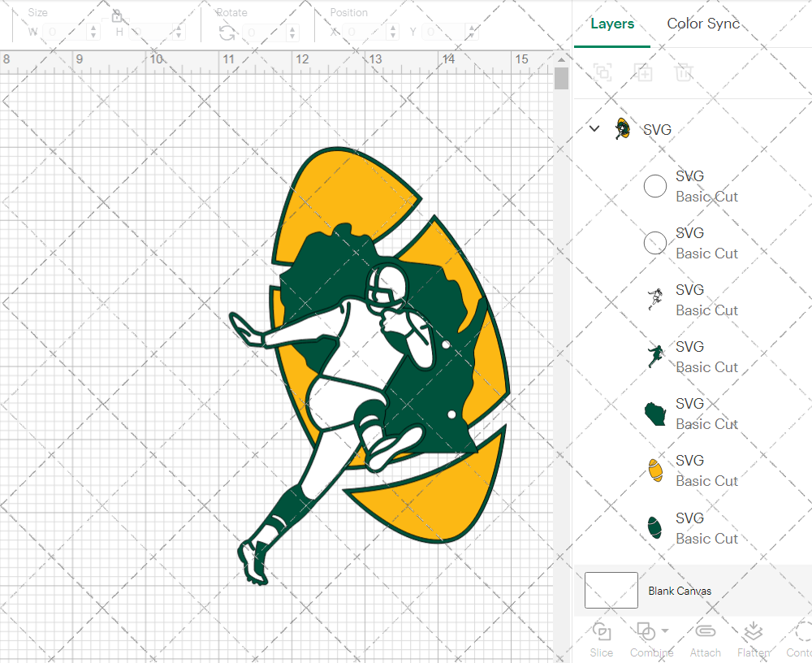Click the X position stepper arrows

pos(394,32)
